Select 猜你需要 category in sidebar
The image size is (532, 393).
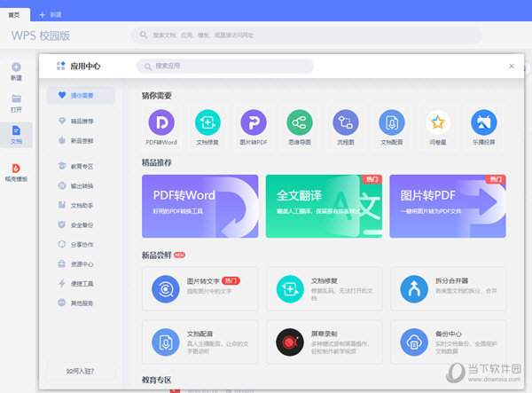pos(81,95)
